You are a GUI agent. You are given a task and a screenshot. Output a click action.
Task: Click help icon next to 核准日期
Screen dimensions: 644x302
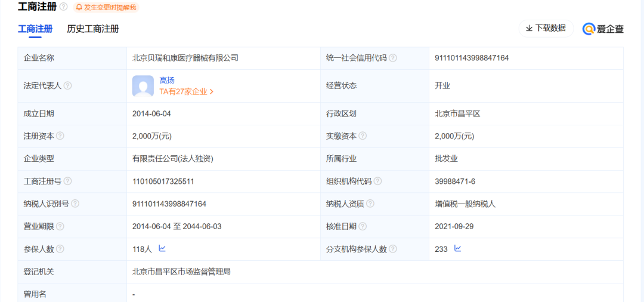coord(363,227)
